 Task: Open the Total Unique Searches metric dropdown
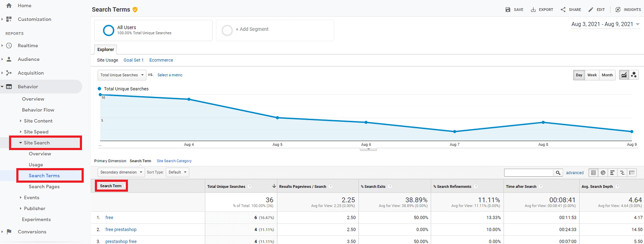[x=122, y=75]
